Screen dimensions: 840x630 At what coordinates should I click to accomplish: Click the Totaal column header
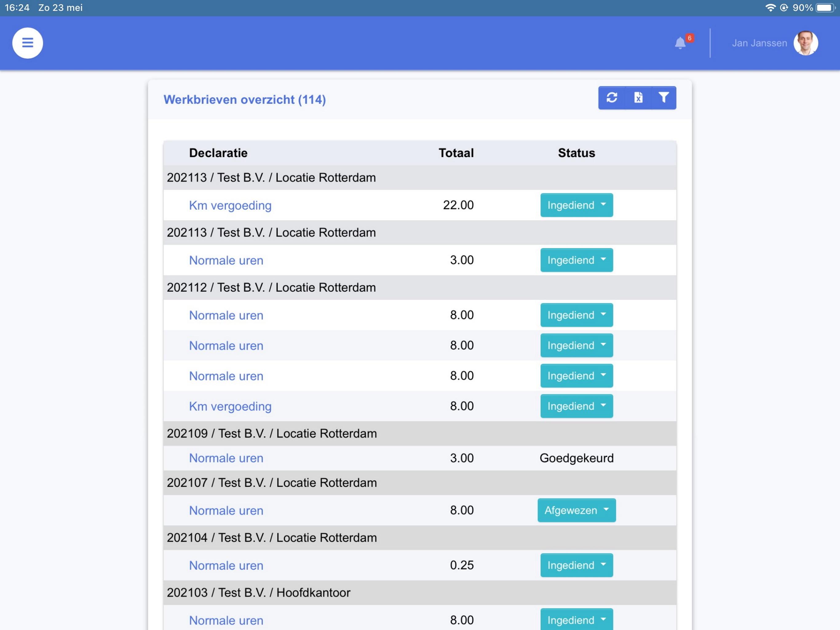[456, 153]
